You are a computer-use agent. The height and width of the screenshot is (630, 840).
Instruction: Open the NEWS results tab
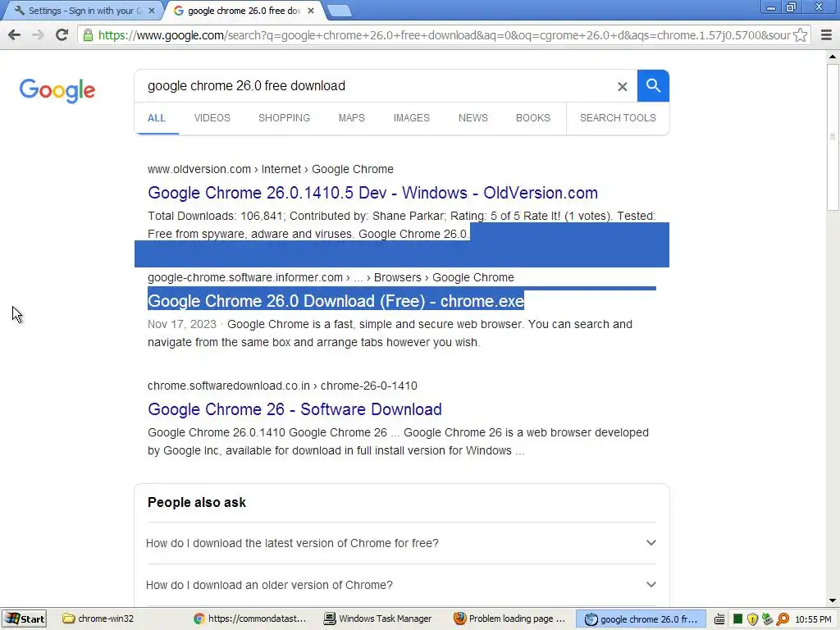(473, 118)
